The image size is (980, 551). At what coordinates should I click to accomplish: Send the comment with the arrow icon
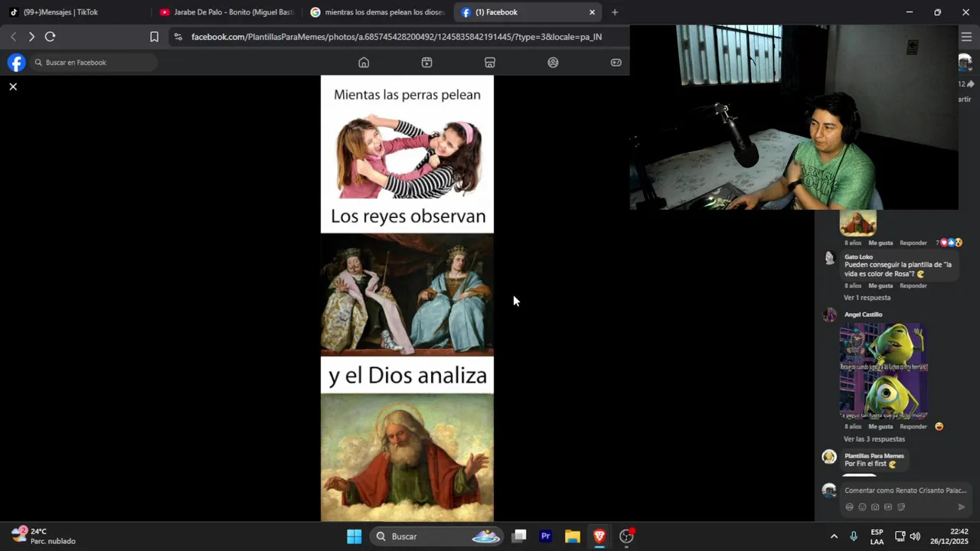click(x=962, y=507)
